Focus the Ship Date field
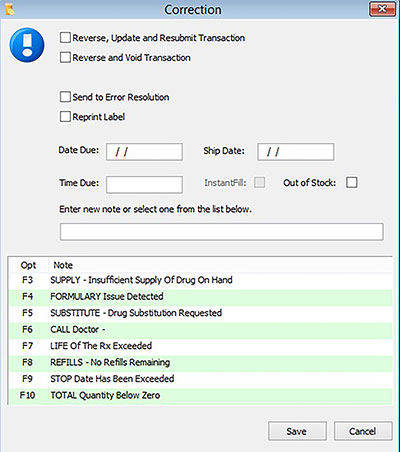The image size is (400, 452). click(296, 152)
